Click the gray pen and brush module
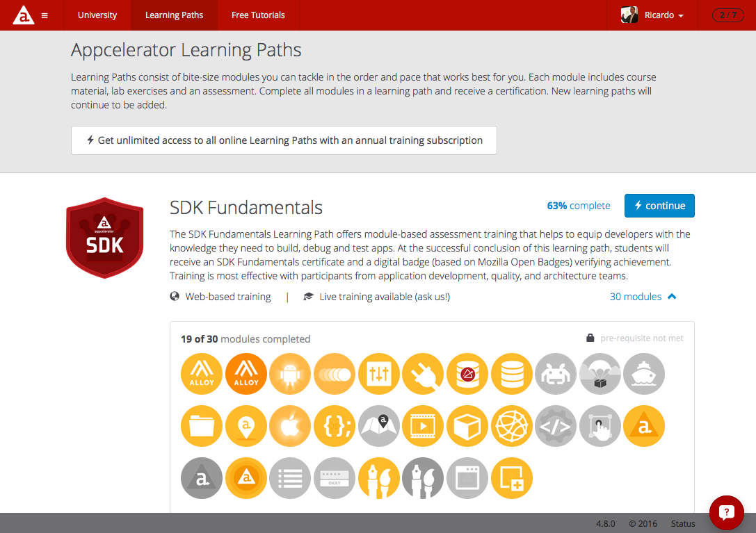This screenshot has height=533, width=756. (x=424, y=478)
